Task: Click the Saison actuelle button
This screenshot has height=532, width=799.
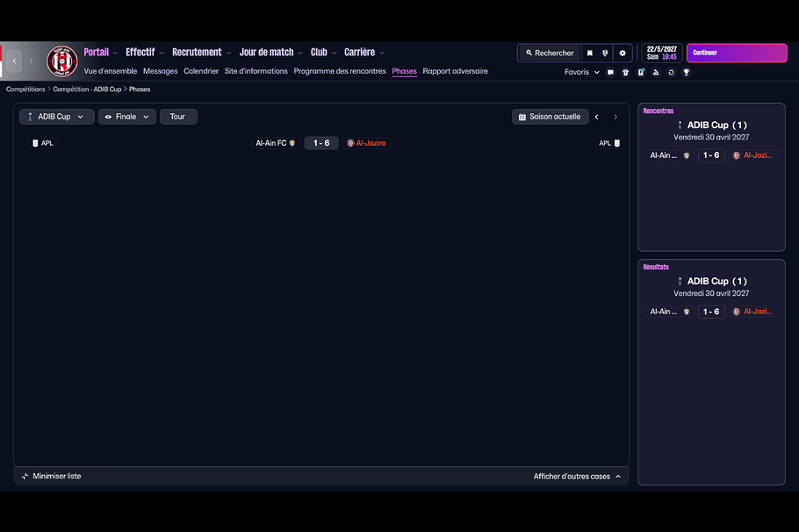Action: pyautogui.click(x=550, y=117)
